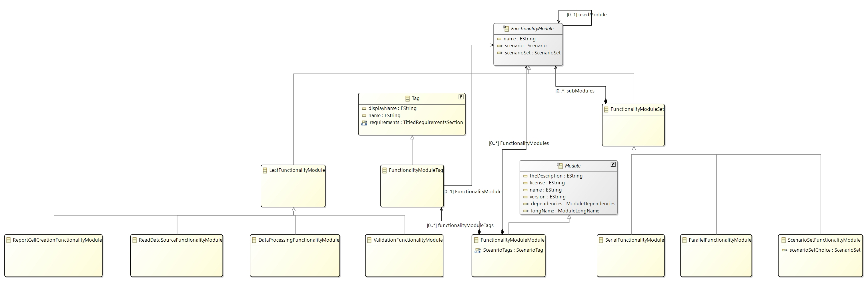Select the FunctionalityModuleModule title
The image size is (868, 282).
pyautogui.click(x=512, y=240)
